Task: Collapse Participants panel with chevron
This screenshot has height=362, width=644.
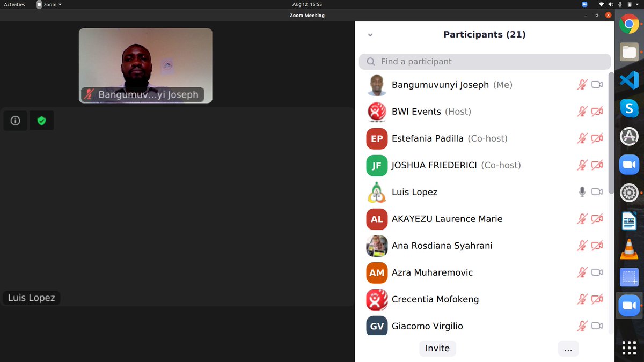Action: (x=370, y=35)
